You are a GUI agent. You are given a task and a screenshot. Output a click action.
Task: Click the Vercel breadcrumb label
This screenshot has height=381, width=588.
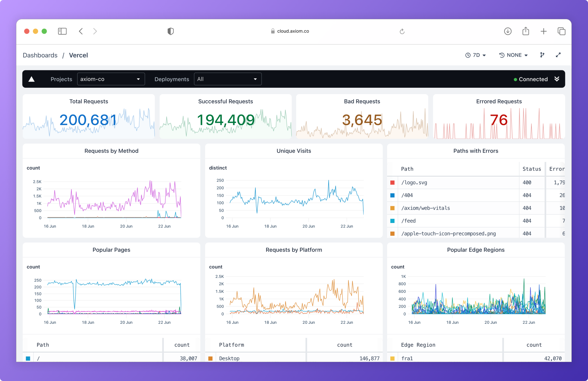tap(78, 55)
